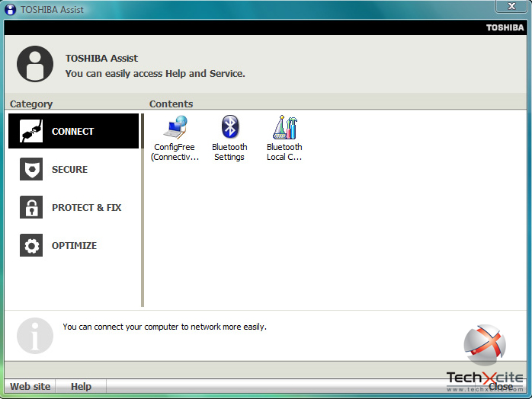Viewport: 532px width, 399px height.
Task: Select the CONNECT category
Action: 74,131
